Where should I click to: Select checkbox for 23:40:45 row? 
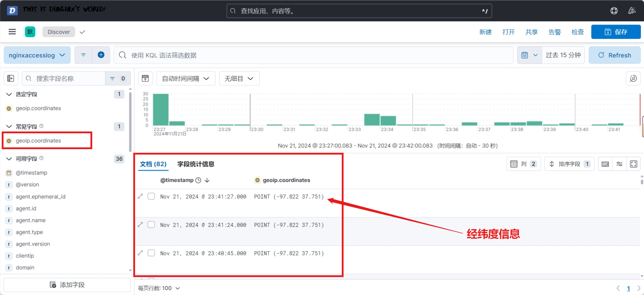(x=151, y=253)
